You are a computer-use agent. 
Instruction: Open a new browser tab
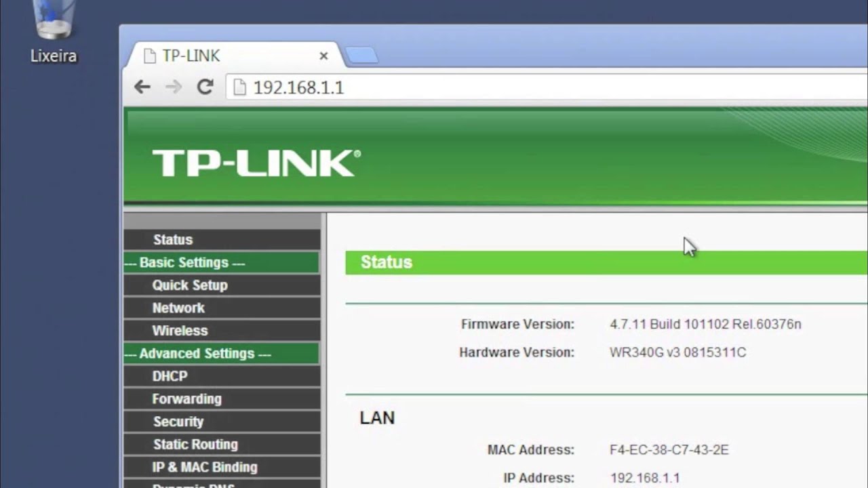click(x=362, y=56)
